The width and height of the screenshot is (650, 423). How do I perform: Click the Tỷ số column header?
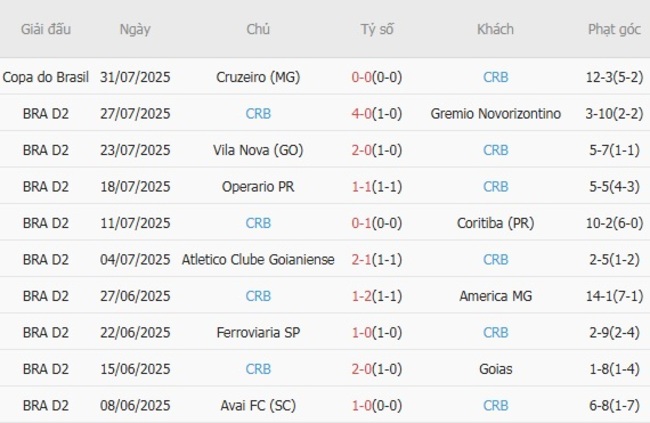point(377,29)
